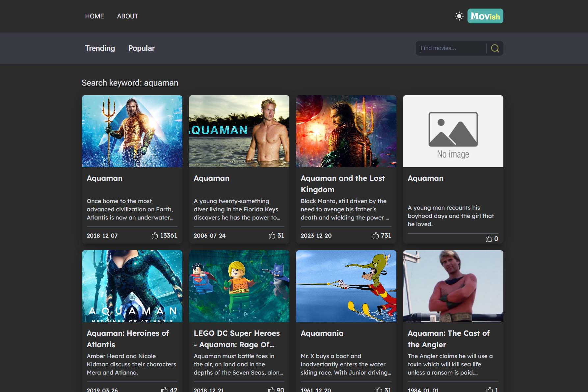
Task: Click description starting 'Black Manta, still driven'
Action: pos(345,209)
